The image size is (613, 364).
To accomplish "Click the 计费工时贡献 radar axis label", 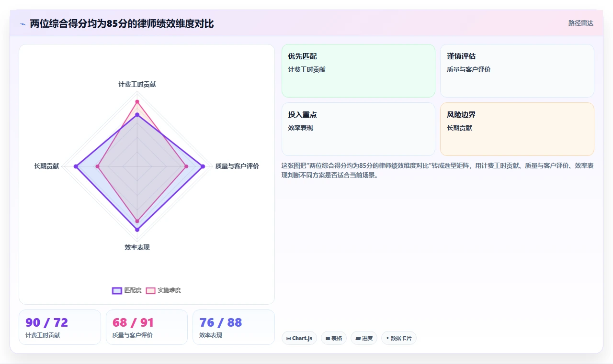I will click(137, 84).
